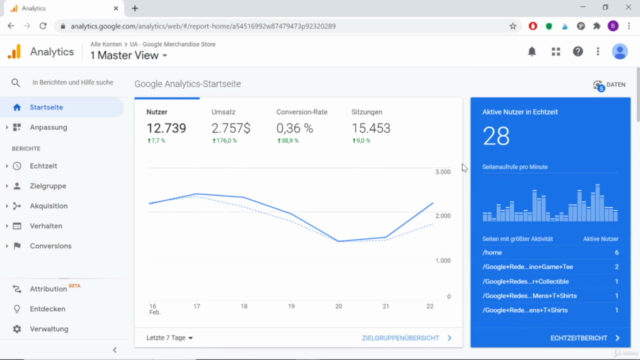Open the extensions puzzle piece icon

597,26
